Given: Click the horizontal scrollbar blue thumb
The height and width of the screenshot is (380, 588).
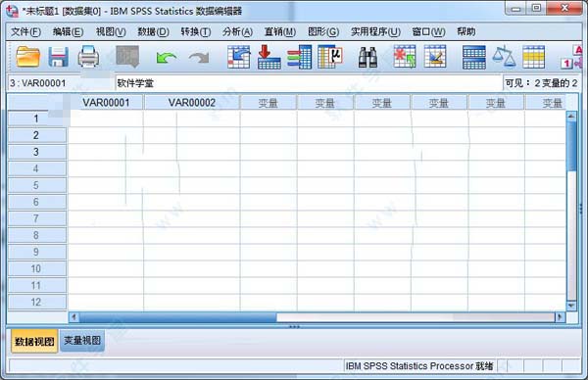Looking at the screenshot, I should coord(177,317).
